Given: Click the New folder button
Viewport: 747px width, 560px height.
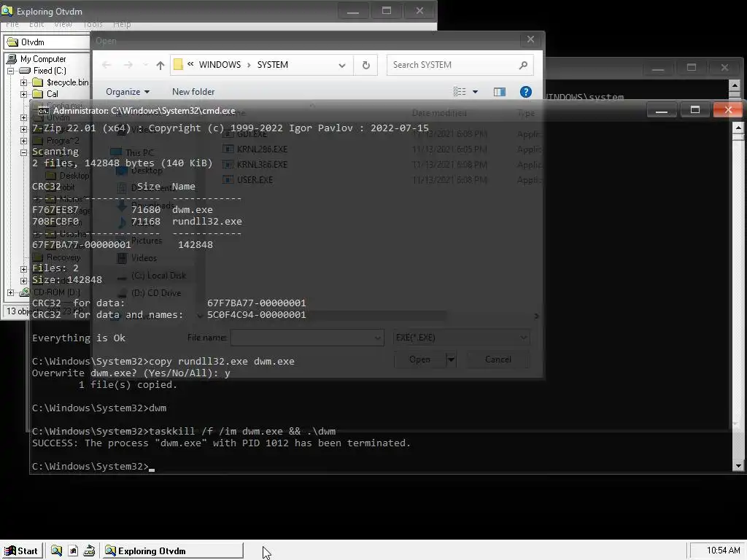Looking at the screenshot, I should (193, 91).
